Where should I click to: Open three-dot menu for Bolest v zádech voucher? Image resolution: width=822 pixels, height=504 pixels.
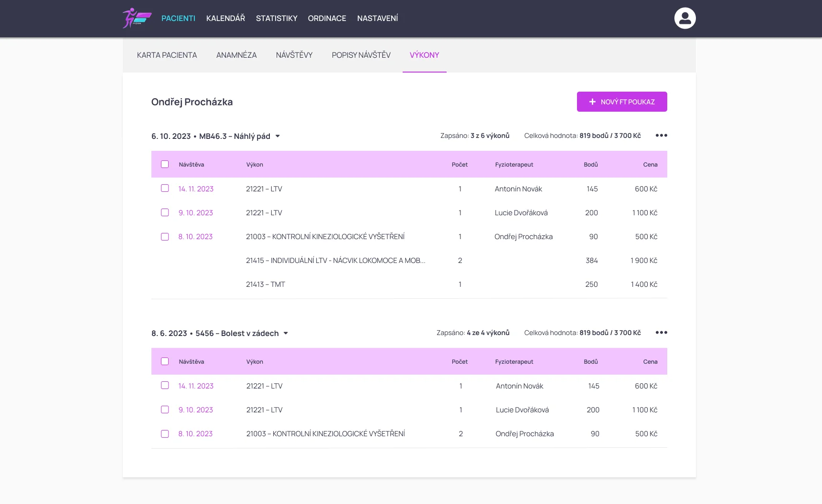661,333
